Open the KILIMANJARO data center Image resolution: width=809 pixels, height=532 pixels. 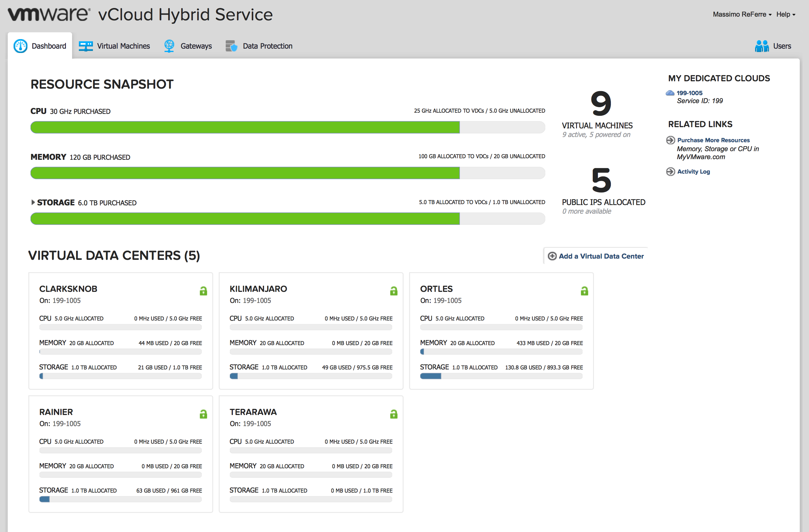(x=258, y=289)
